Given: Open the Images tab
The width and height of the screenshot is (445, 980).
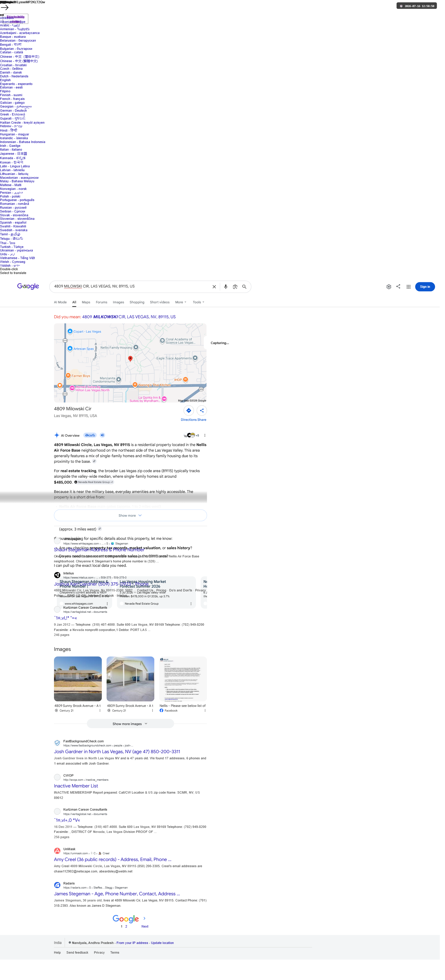Looking at the screenshot, I should pyautogui.click(x=120, y=306).
